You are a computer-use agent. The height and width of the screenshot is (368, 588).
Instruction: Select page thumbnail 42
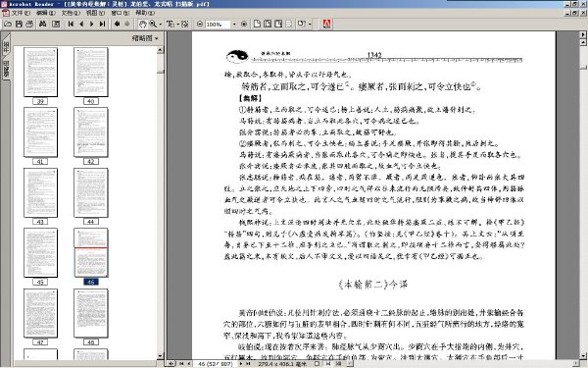[x=91, y=132]
